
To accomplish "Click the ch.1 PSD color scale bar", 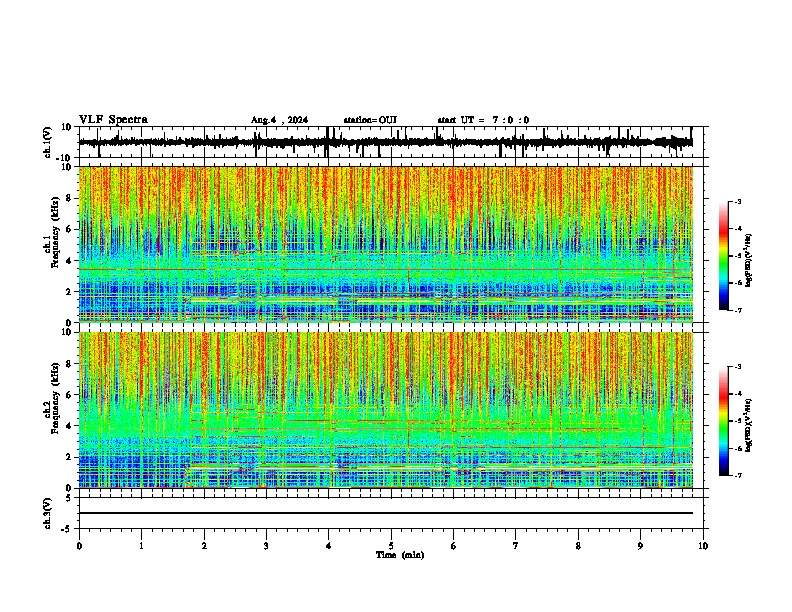I will tap(724, 256).
